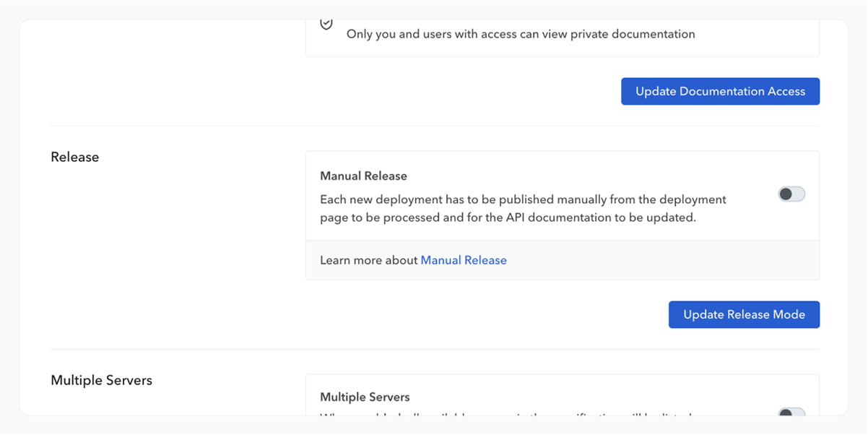
Task: Click the Update Release Mode button
Action: pos(744,315)
